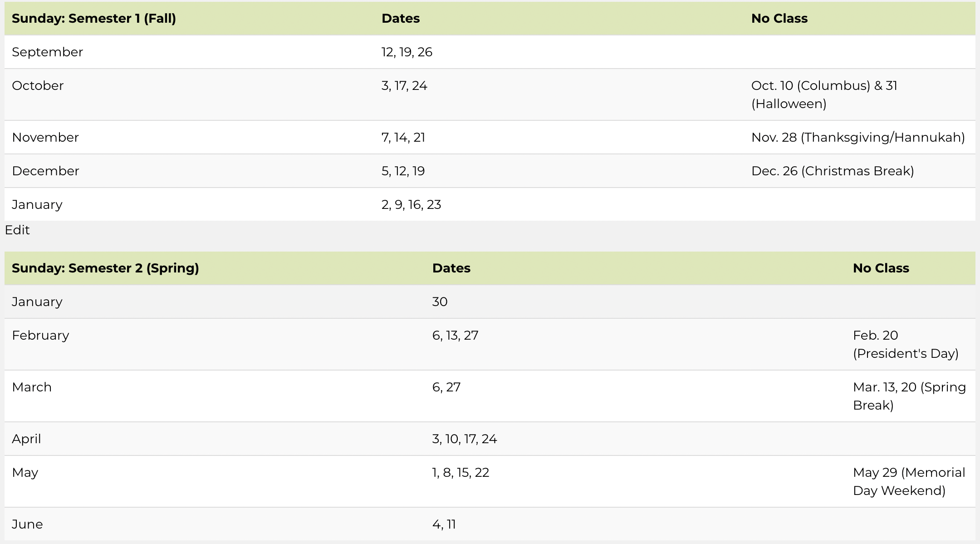Image resolution: width=980 pixels, height=544 pixels.
Task: Click the Nov. 28 Thanksgiving/Hannukah cell
Action: point(858,138)
